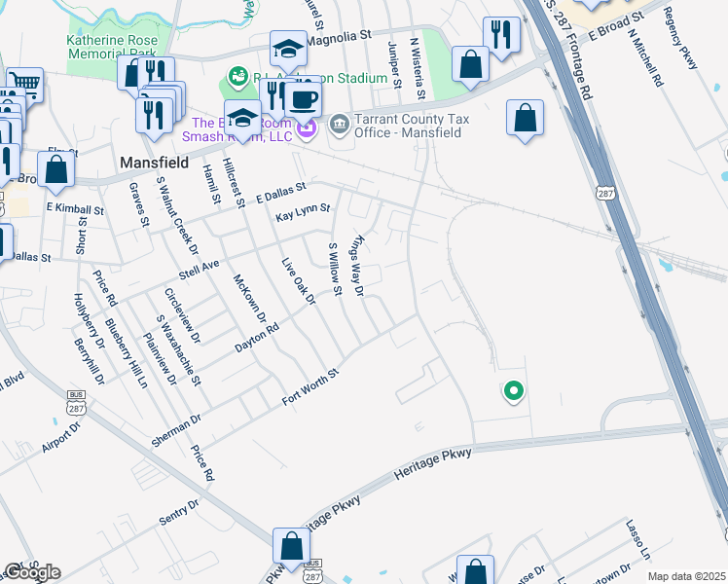The width and height of the screenshot is (728, 584).
Task: Select the shopping bag marker on Heritage Pkwy
Action: [x=292, y=548]
